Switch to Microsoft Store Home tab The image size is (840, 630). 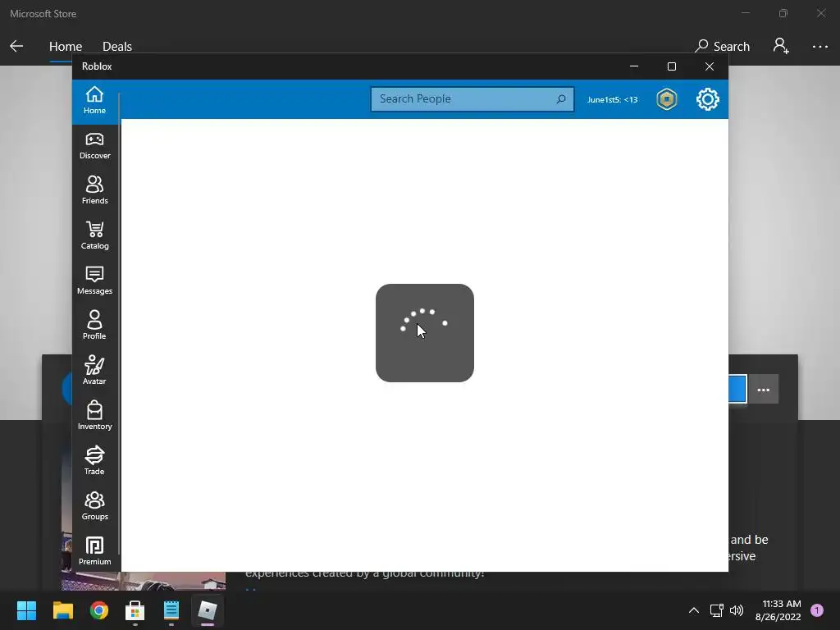[x=66, y=47]
